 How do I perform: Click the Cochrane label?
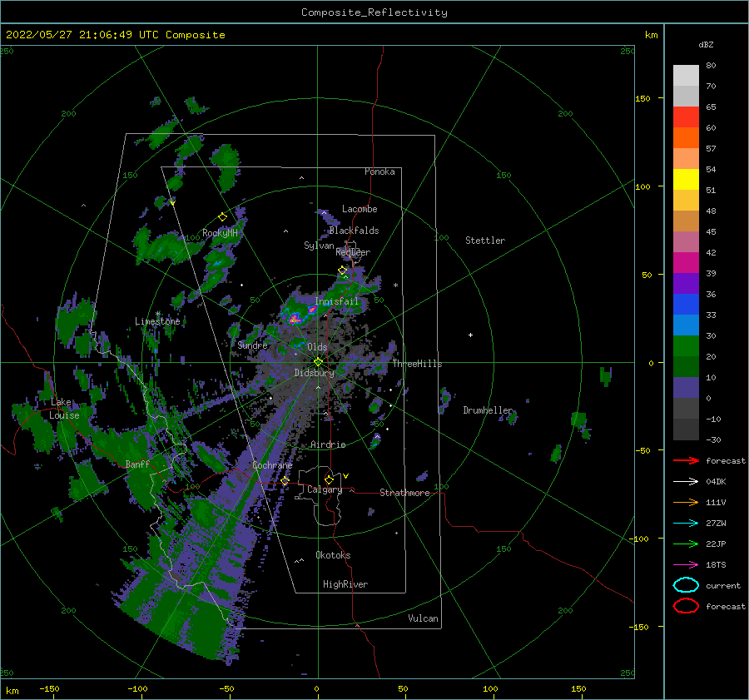[272, 465]
